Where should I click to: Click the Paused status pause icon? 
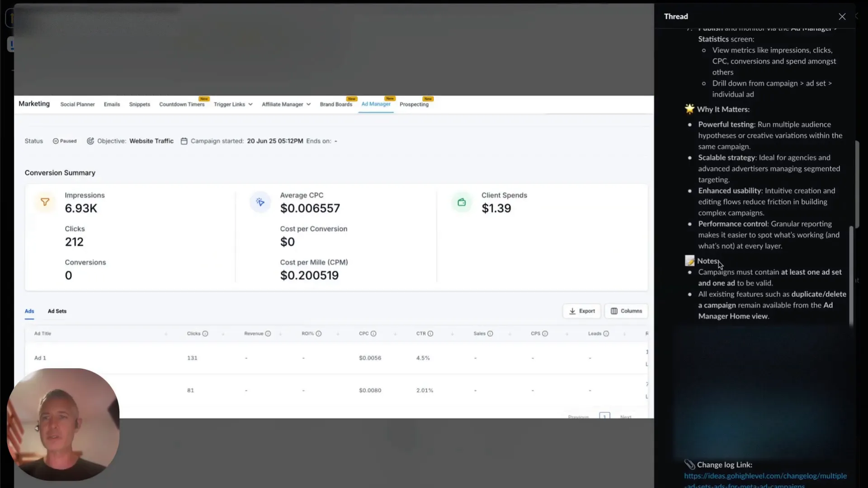(x=56, y=141)
